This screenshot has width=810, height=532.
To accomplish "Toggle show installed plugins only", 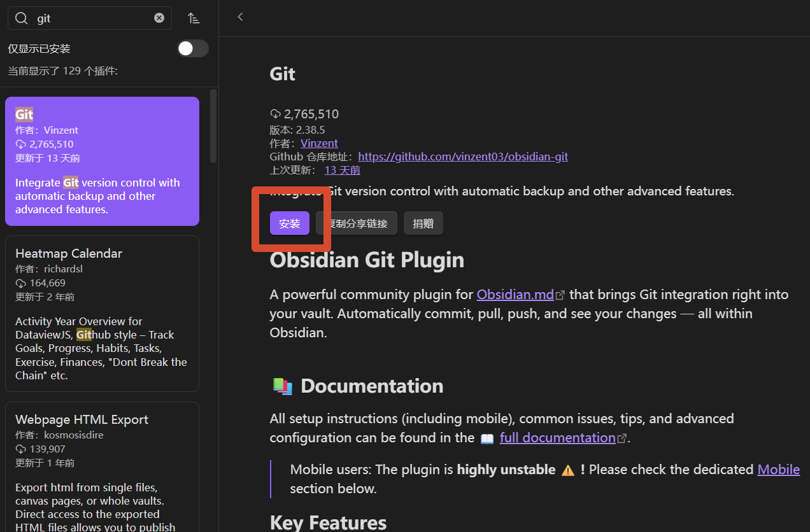I will (x=192, y=48).
